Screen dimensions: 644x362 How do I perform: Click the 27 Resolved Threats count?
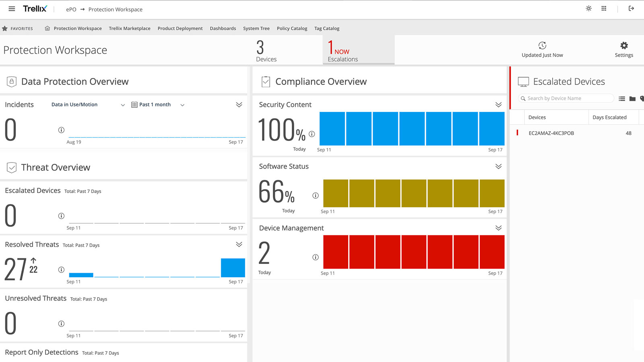click(15, 270)
